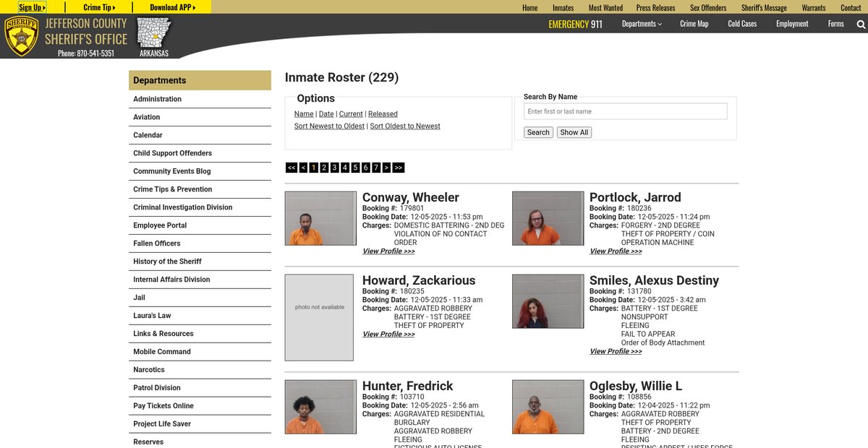Go to page 6 of roster
The width and height of the screenshot is (868, 448).
366,168
